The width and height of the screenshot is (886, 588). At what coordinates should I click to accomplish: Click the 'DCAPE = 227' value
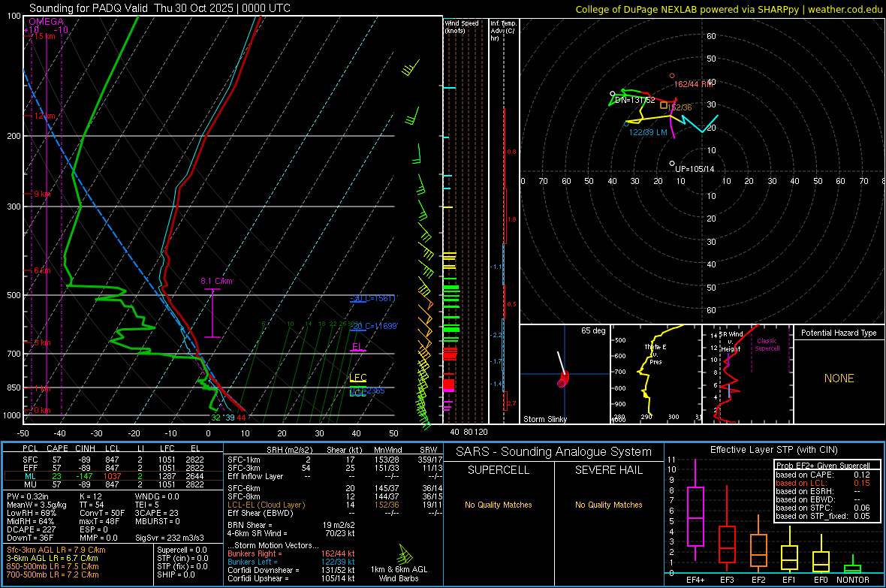[31, 529]
